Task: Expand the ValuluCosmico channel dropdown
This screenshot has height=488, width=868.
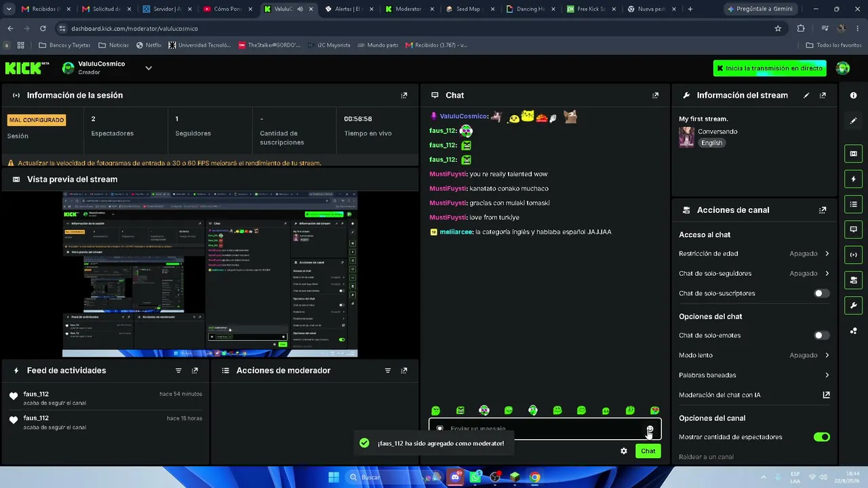Action: tap(149, 68)
